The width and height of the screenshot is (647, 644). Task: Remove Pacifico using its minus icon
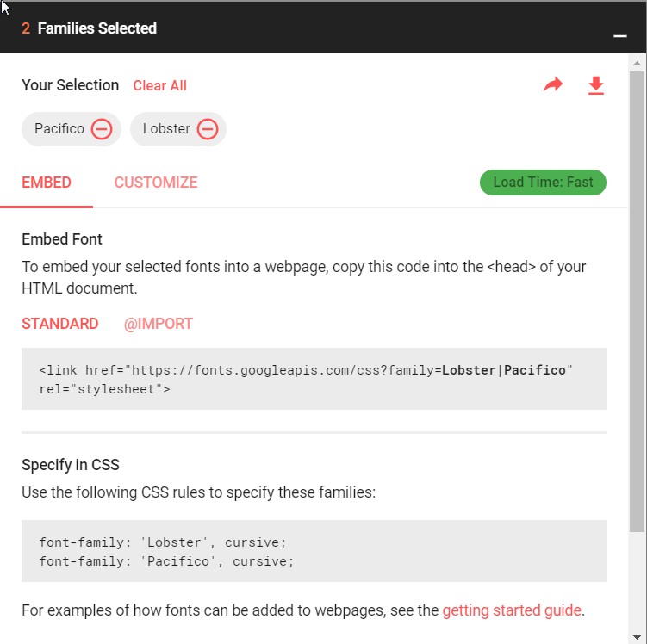102,129
